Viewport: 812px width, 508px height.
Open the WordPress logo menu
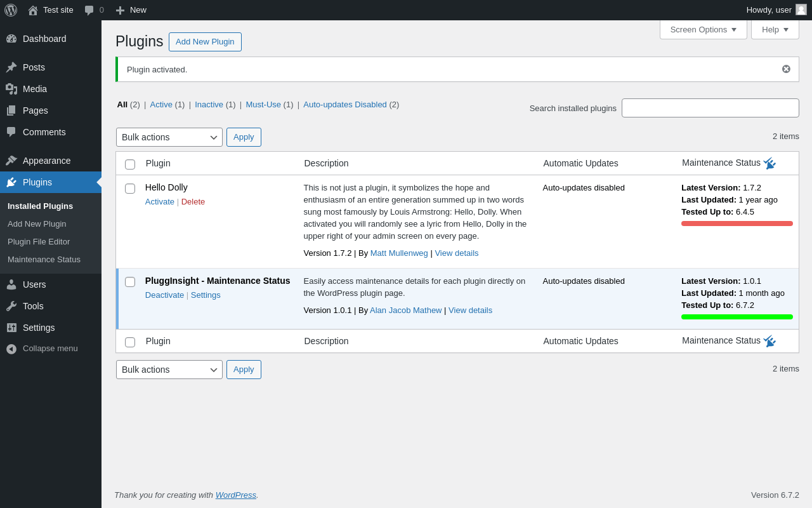tap(11, 10)
